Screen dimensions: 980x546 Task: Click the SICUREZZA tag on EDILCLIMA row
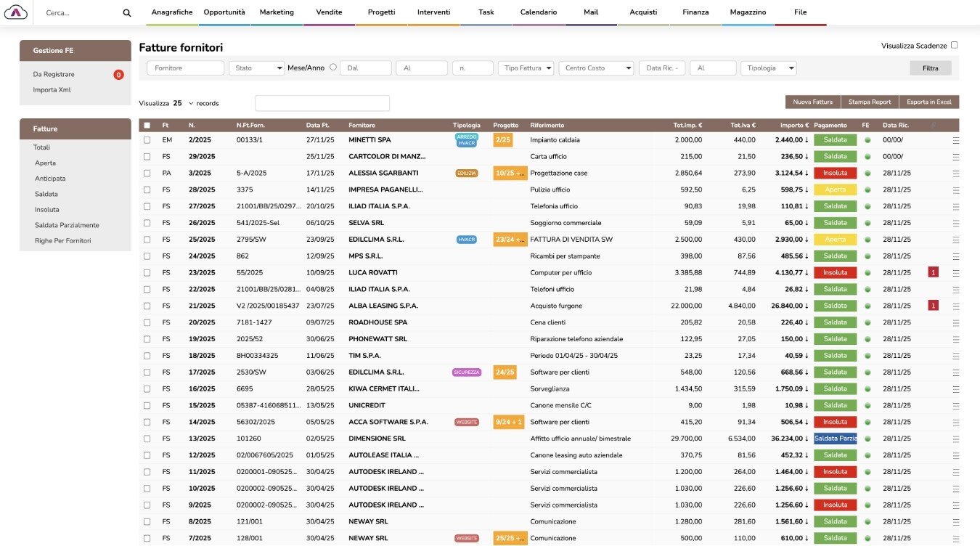pyautogui.click(x=466, y=372)
